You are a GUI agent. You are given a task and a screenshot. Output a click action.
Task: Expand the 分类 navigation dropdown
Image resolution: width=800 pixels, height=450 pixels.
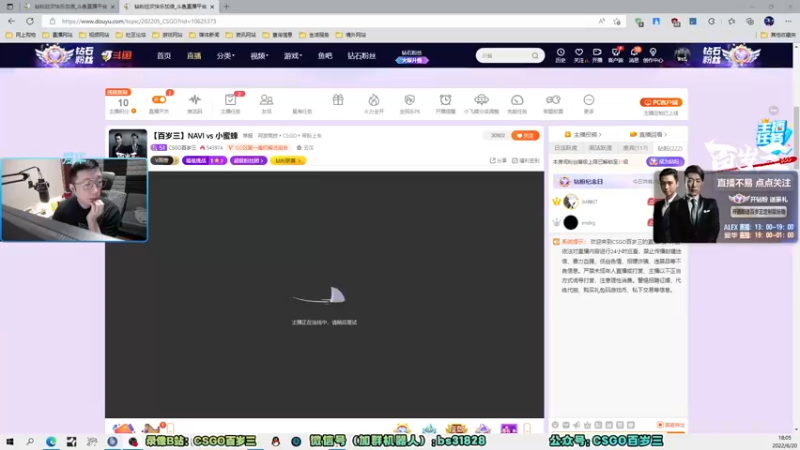(x=225, y=56)
